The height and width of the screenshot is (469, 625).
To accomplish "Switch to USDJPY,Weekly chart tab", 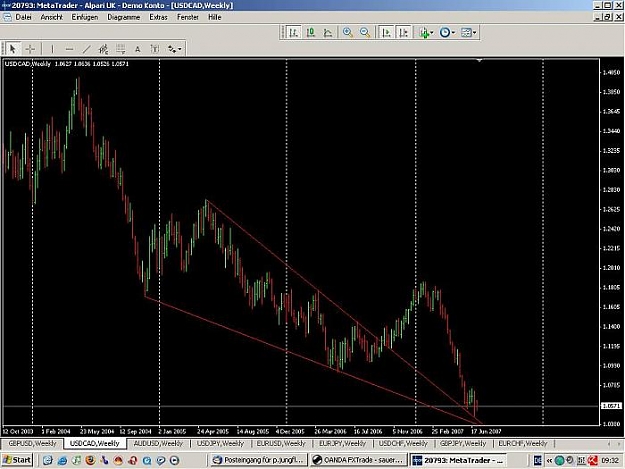I will pos(220,443).
